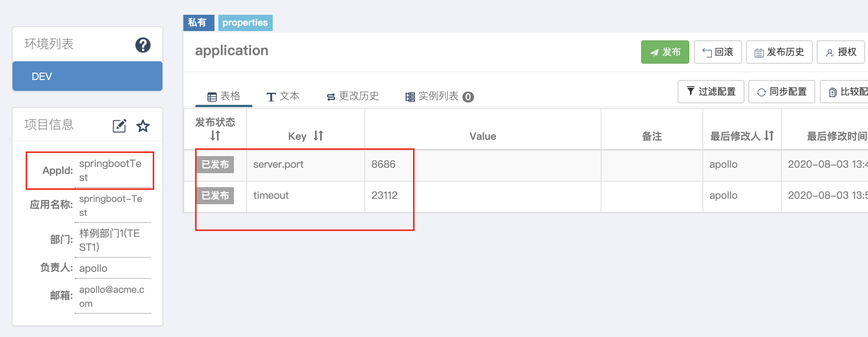Sort by last modifier column arrows
The image size is (868, 337).
pos(769,135)
